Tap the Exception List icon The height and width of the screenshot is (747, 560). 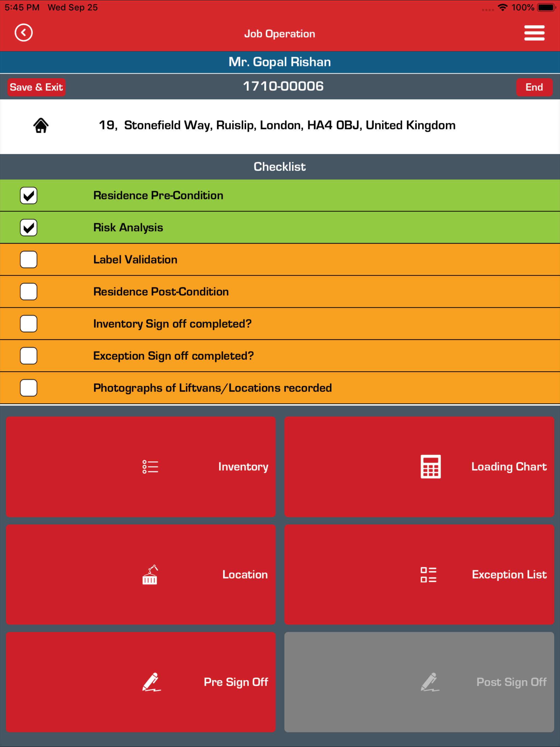(428, 574)
